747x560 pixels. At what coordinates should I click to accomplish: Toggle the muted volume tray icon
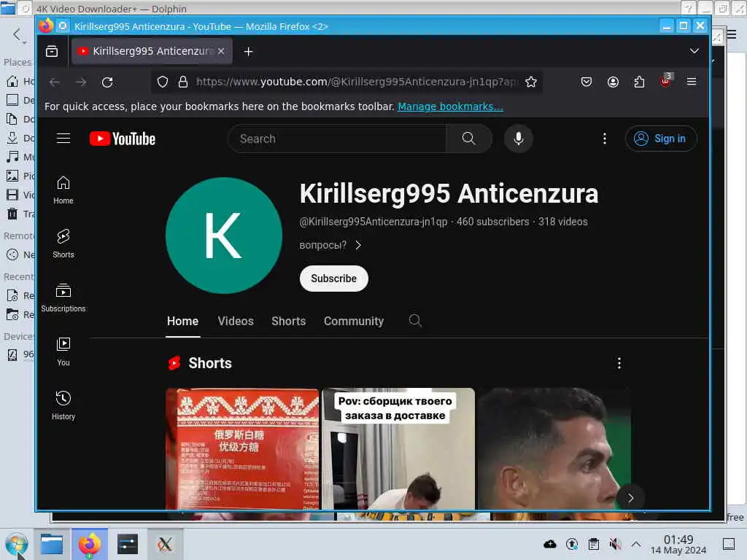(615, 544)
